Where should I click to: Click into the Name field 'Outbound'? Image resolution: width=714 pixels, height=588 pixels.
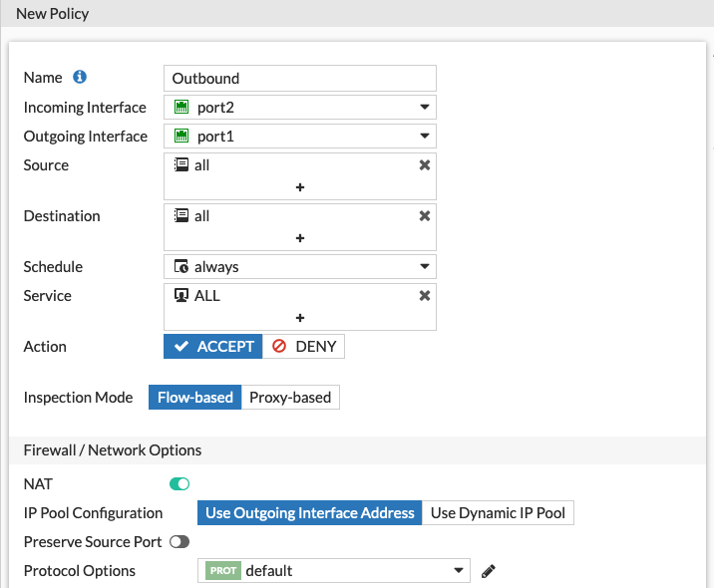coord(300,79)
